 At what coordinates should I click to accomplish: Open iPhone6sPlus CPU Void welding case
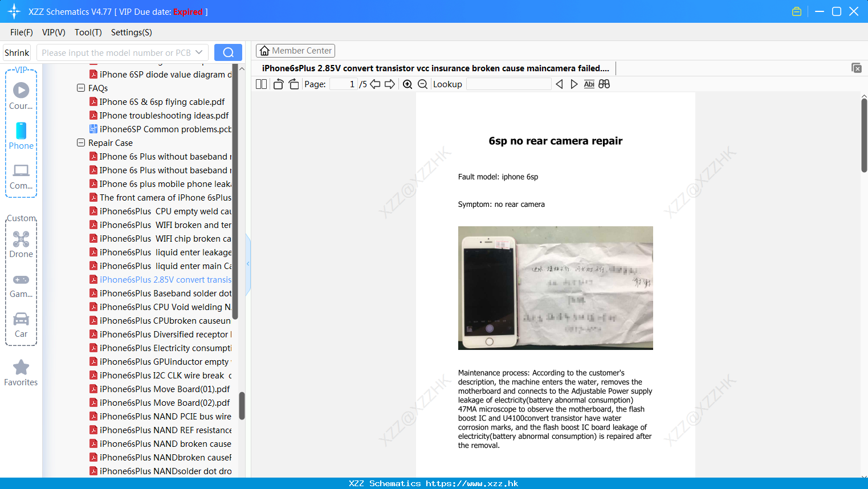[161, 307]
